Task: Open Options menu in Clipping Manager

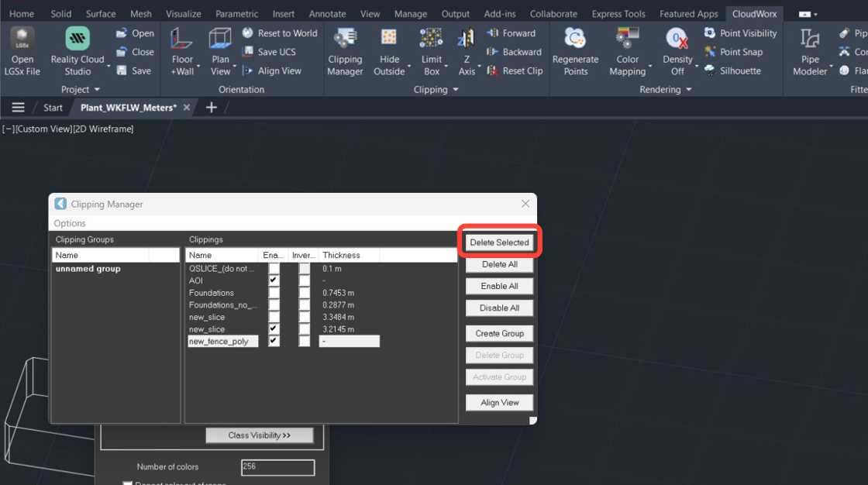Action: (70, 223)
